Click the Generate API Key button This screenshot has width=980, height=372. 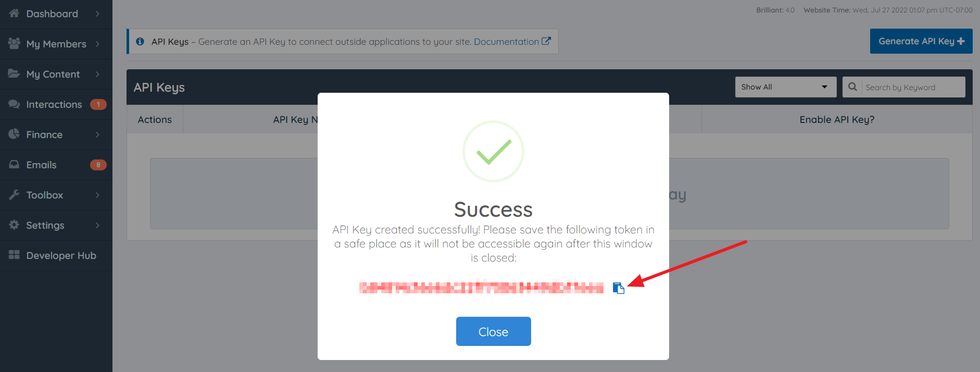coord(921,41)
